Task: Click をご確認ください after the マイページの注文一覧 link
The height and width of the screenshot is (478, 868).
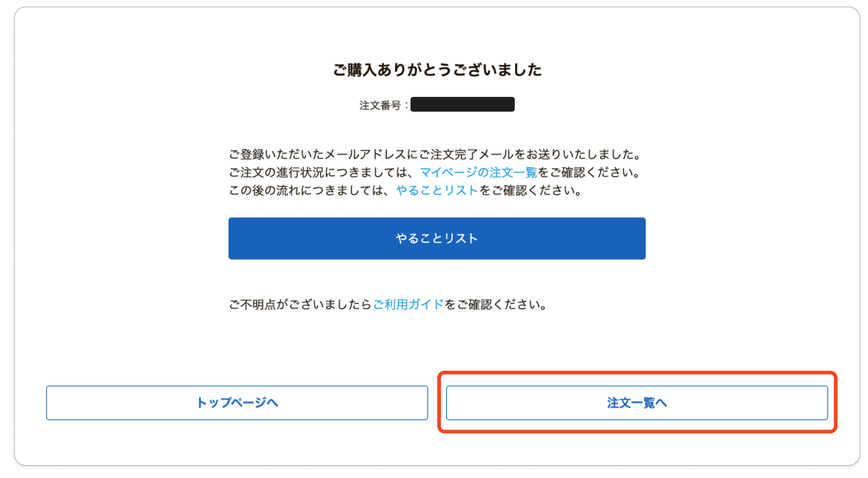Action: click(589, 173)
